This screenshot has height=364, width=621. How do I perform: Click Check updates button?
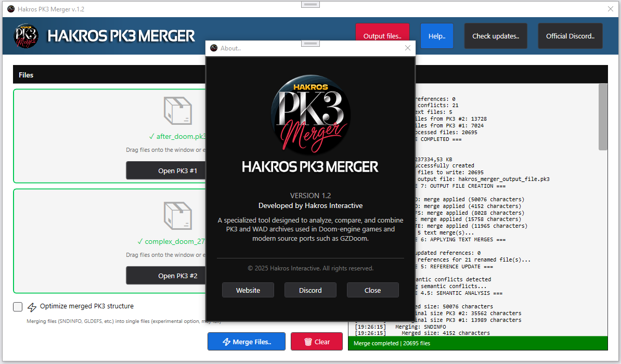click(x=496, y=36)
